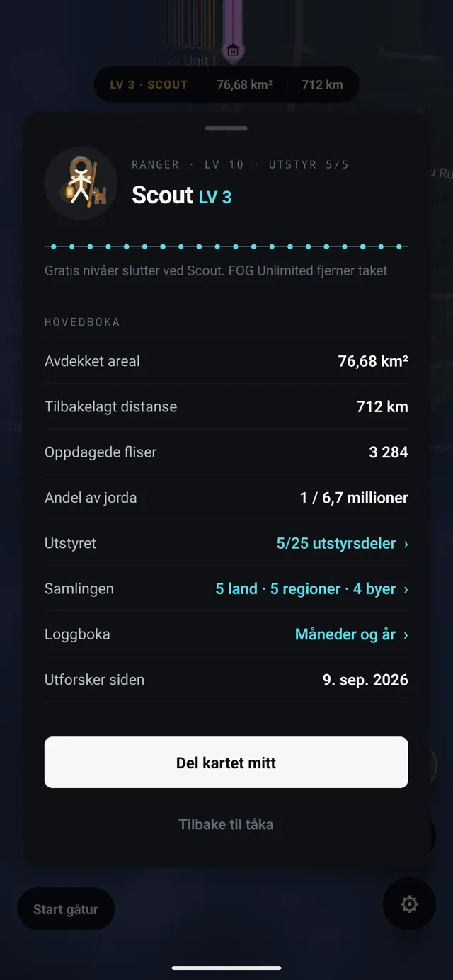This screenshot has width=453, height=980.
Task: Tap the Utforsker siden date row
Action: tap(226, 680)
